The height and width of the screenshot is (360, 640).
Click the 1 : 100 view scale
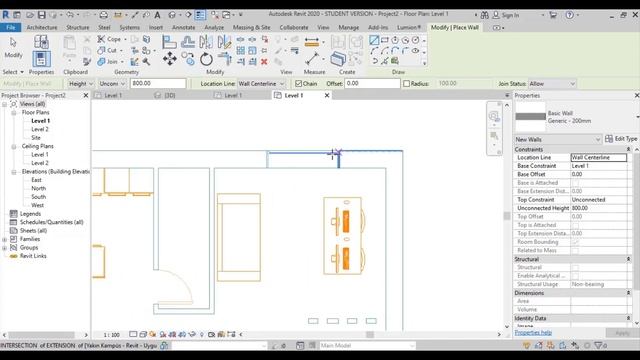(111, 335)
